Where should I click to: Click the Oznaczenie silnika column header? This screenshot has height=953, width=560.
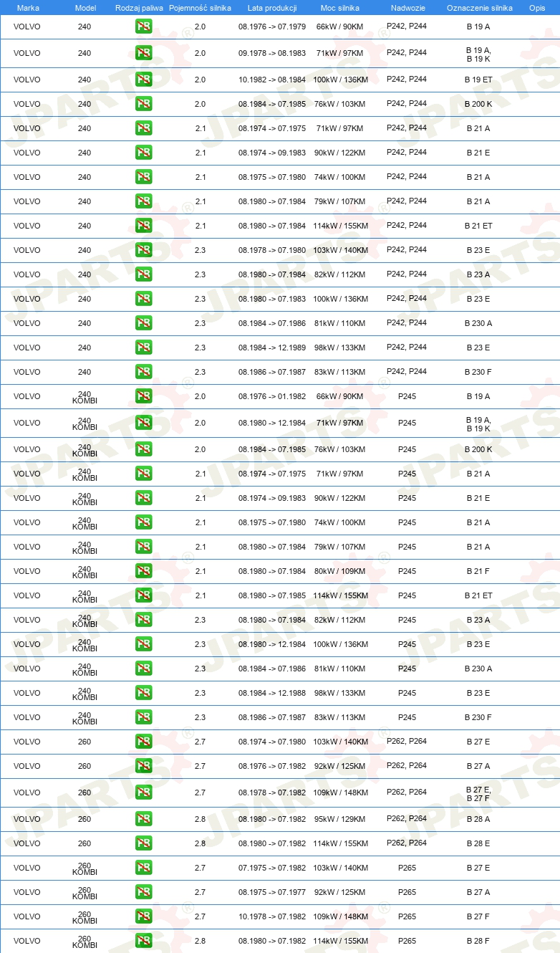click(x=480, y=7)
